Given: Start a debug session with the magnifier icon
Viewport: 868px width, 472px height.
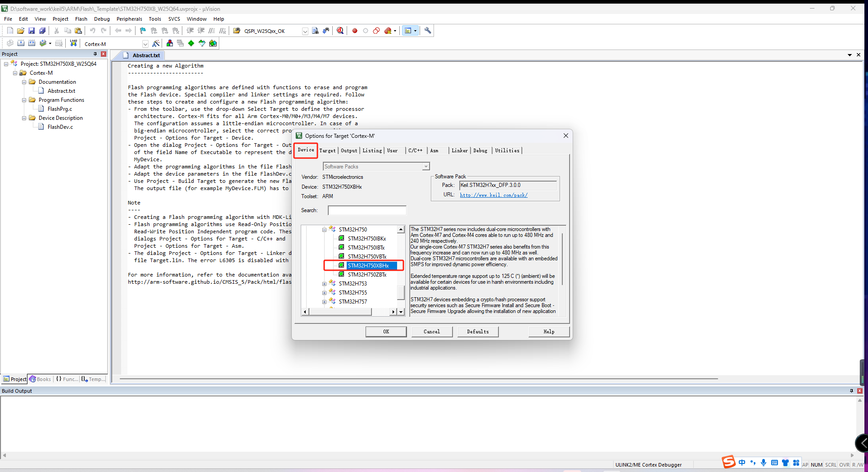Looking at the screenshot, I should point(340,31).
